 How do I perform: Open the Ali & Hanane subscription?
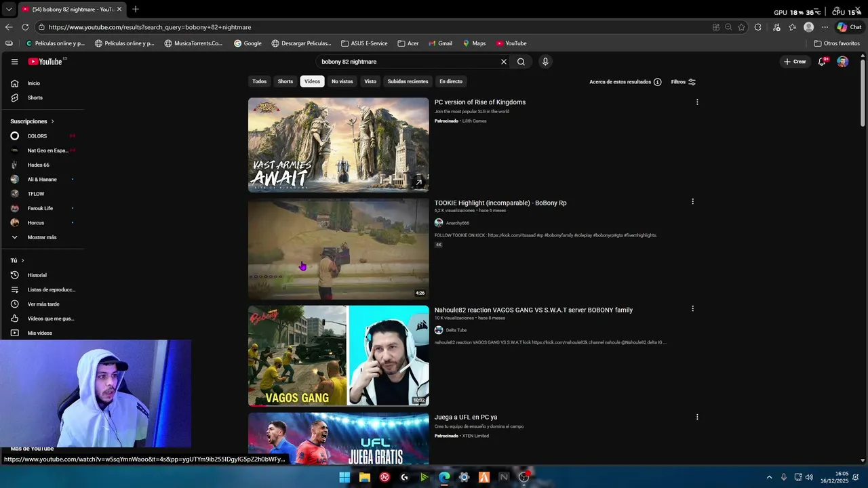42,180
